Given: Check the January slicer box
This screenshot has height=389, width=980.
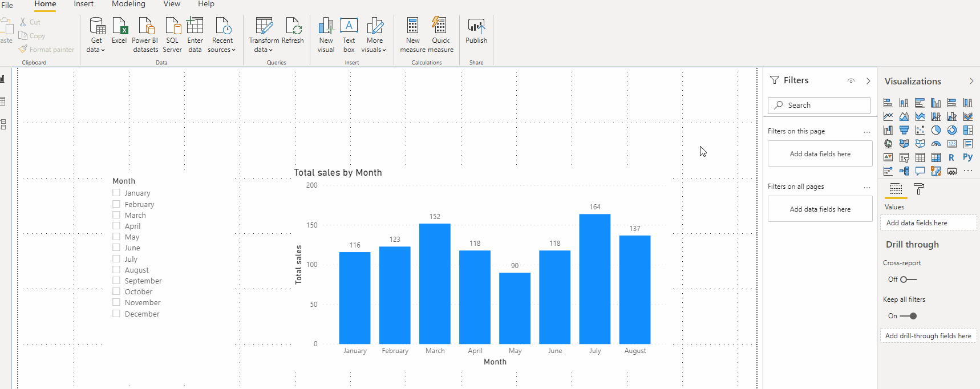Looking at the screenshot, I should tap(116, 193).
